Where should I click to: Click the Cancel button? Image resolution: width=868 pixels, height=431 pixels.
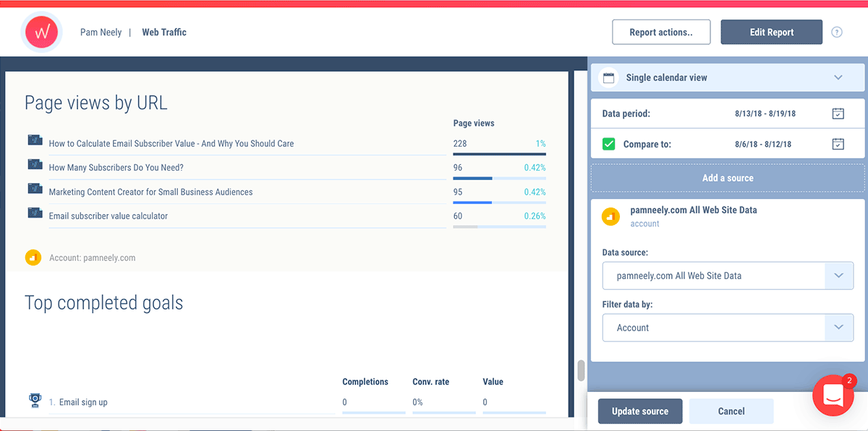click(x=731, y=411)
